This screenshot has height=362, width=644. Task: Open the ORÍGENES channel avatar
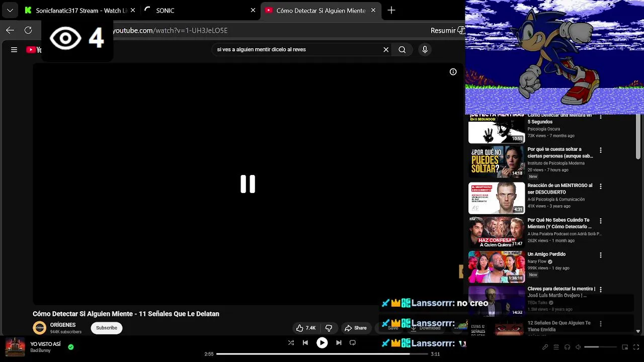tap(39, 328)
